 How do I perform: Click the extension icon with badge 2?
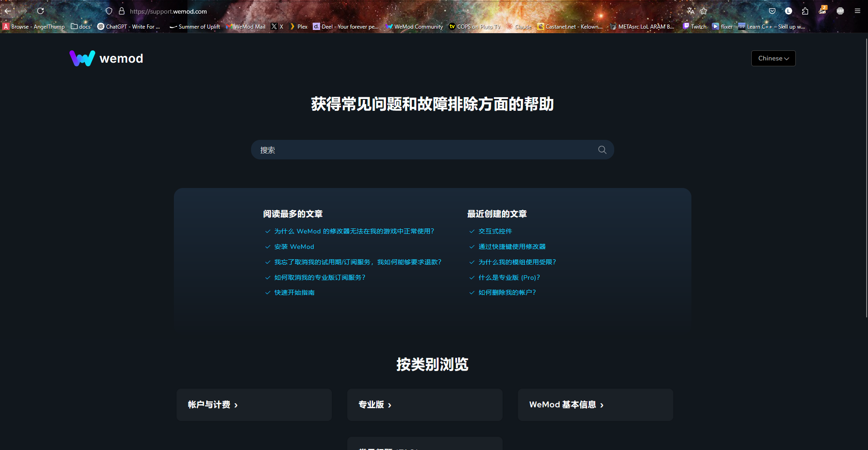coord(822,10)
